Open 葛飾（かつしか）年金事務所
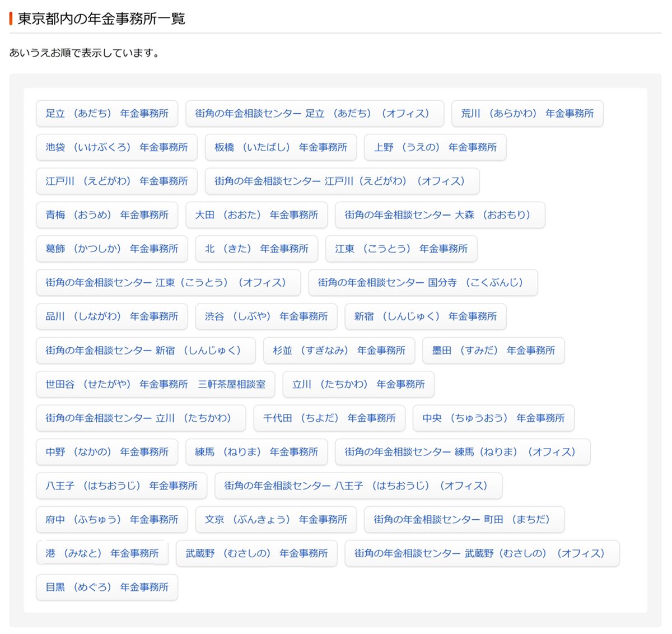This screenshot has height=634, width=672. click(x=111, y=249)
